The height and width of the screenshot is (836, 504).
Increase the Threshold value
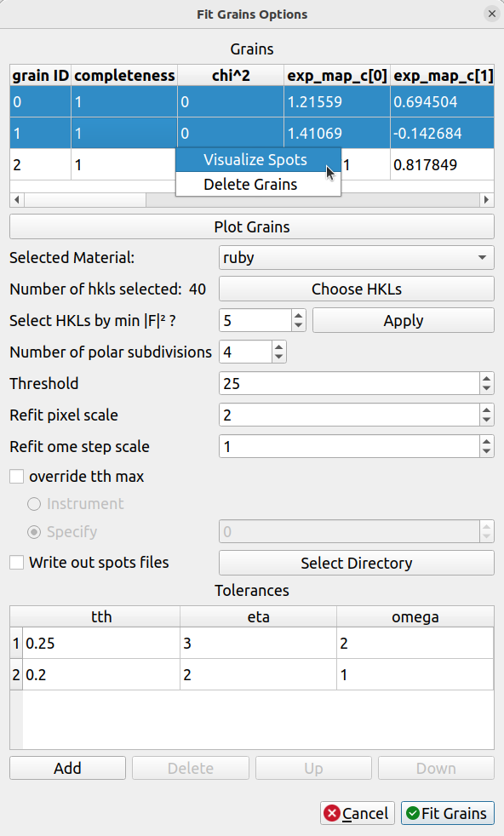click(x=486, y=378)
